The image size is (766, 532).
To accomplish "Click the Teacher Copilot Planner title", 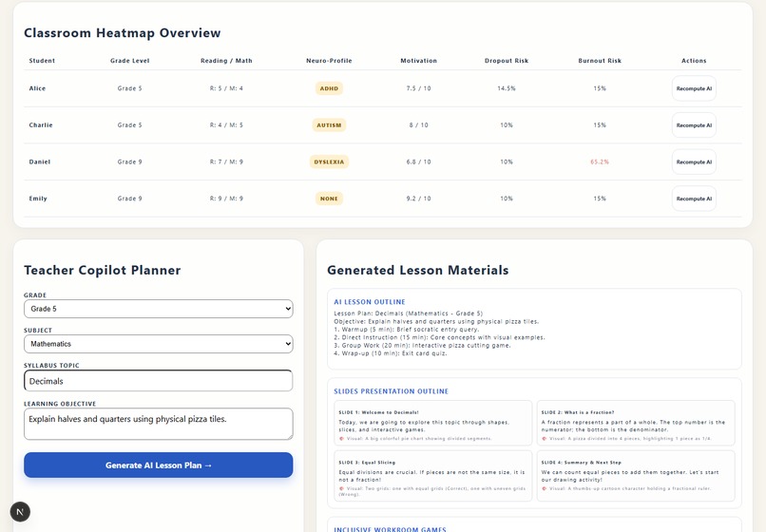I will 102,270.
